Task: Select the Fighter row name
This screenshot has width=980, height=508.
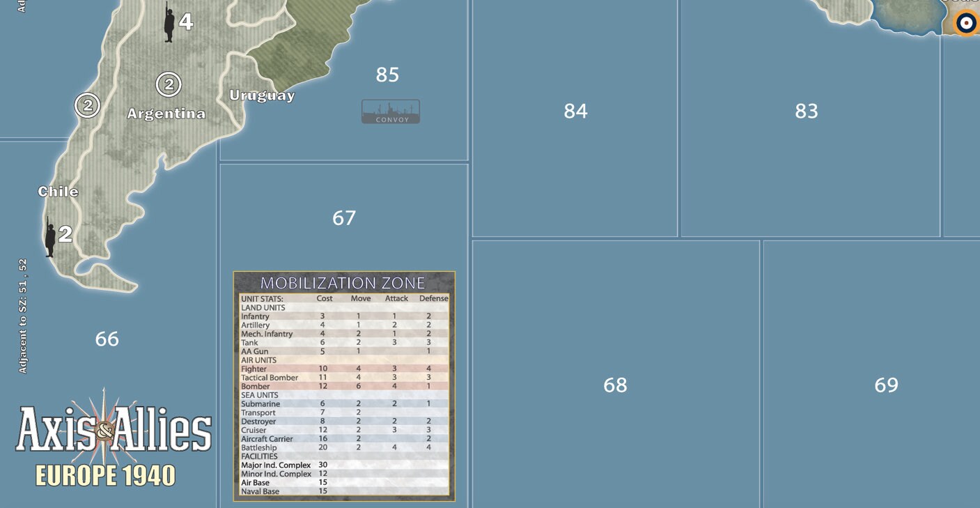Action: click(x=254, y=369)
